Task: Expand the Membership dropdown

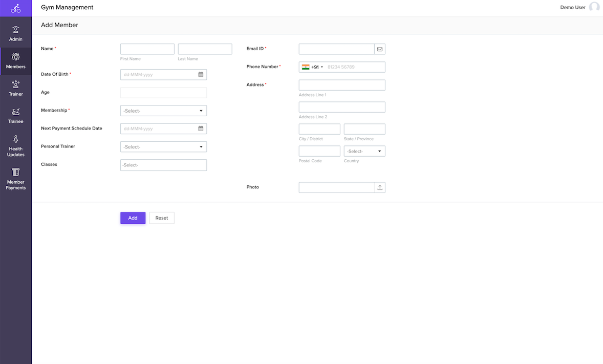Action: (x=163, y=111)
